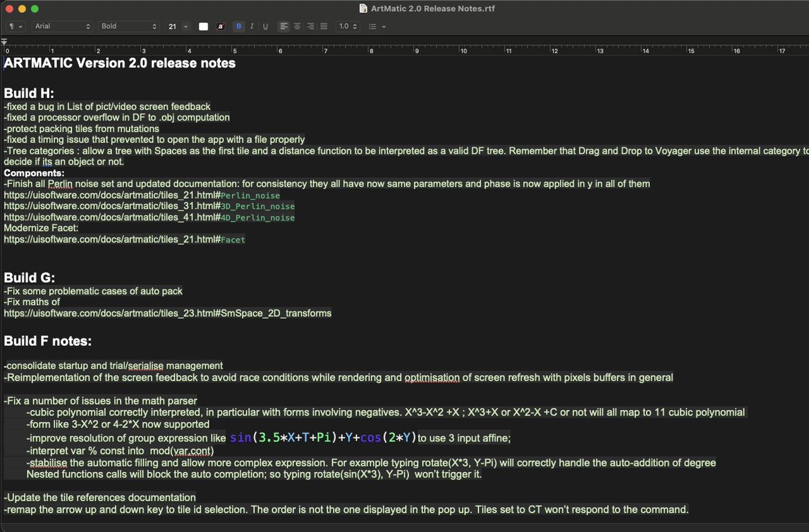
Task: Open the 1.0 line spacing dropdown
Action: (348, 26)
